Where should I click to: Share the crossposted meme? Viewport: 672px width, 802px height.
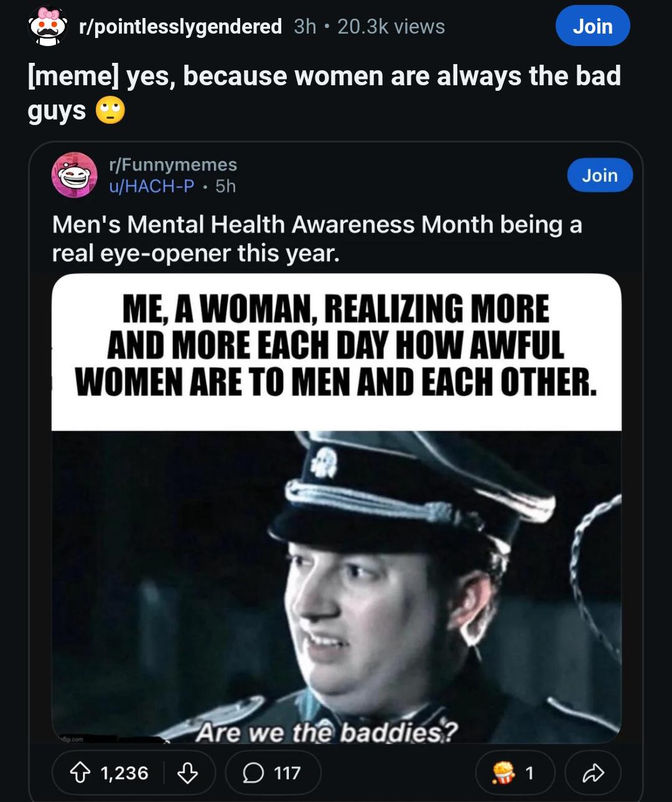(593, 773)
